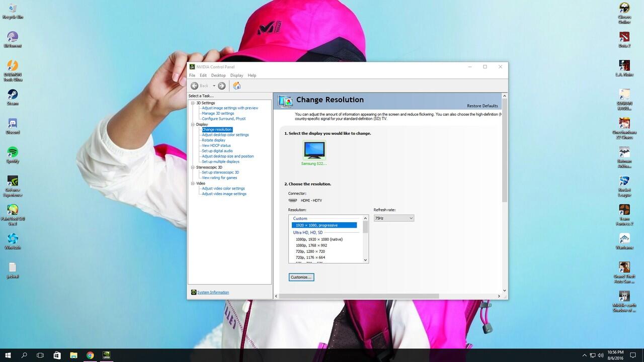Open the Display menu
Viewport: 644px width, 362px height.
tap(236, 75)
